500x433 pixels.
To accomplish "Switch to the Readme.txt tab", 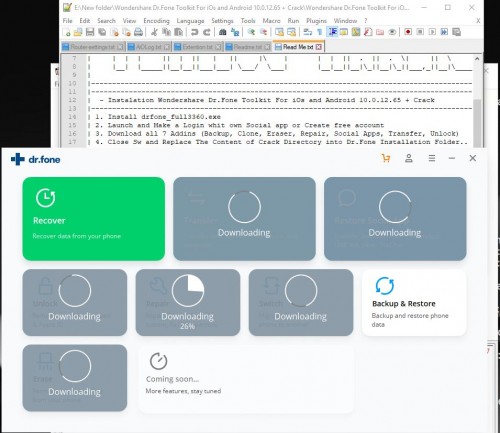I will coord(248,47).
